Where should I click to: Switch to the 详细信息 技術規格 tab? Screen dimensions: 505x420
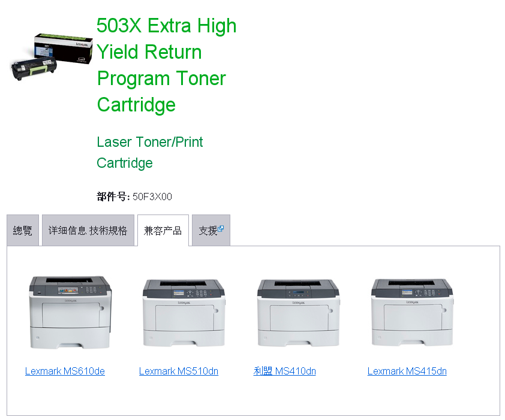(88, 231)
